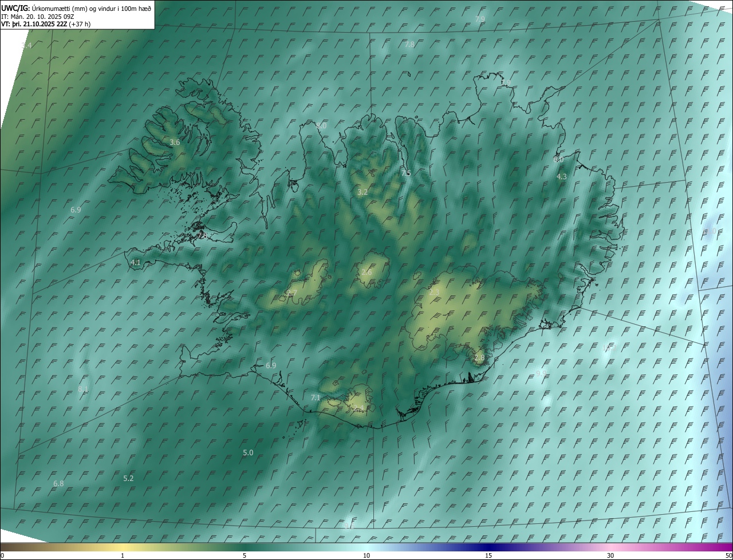Click the colorbar tick labeled 10
The image size is (733, 560).
pyautogui.click(x=366, y=556)
